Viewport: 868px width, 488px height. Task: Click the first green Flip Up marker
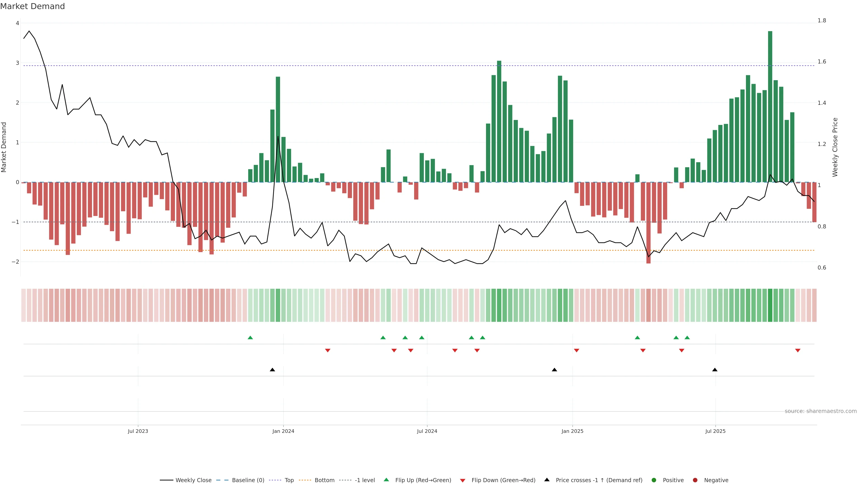250,338
